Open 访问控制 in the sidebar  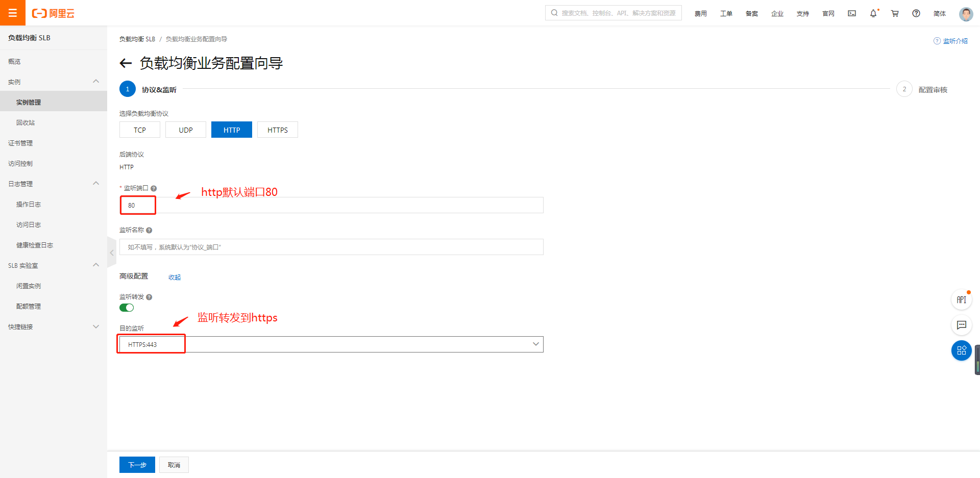(x=20, y=164)
